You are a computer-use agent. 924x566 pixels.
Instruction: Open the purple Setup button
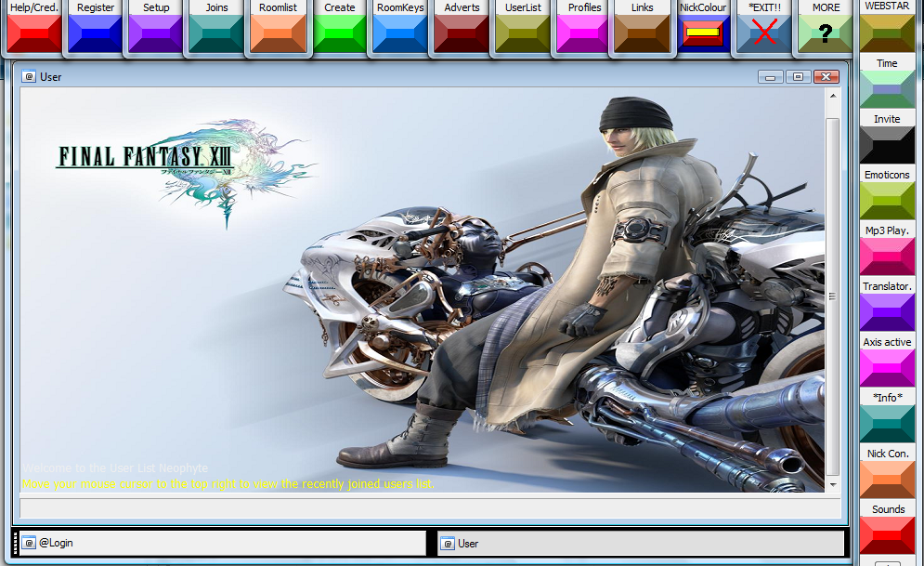(156, 33)
